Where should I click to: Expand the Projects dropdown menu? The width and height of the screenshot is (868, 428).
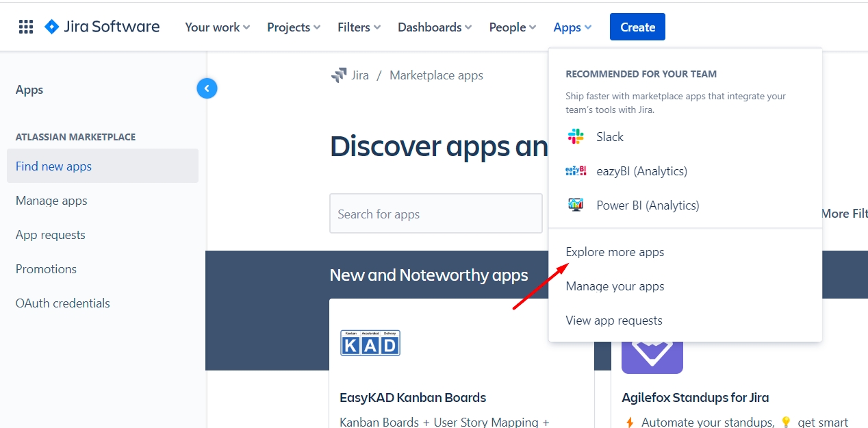click(x=293, y=27)
